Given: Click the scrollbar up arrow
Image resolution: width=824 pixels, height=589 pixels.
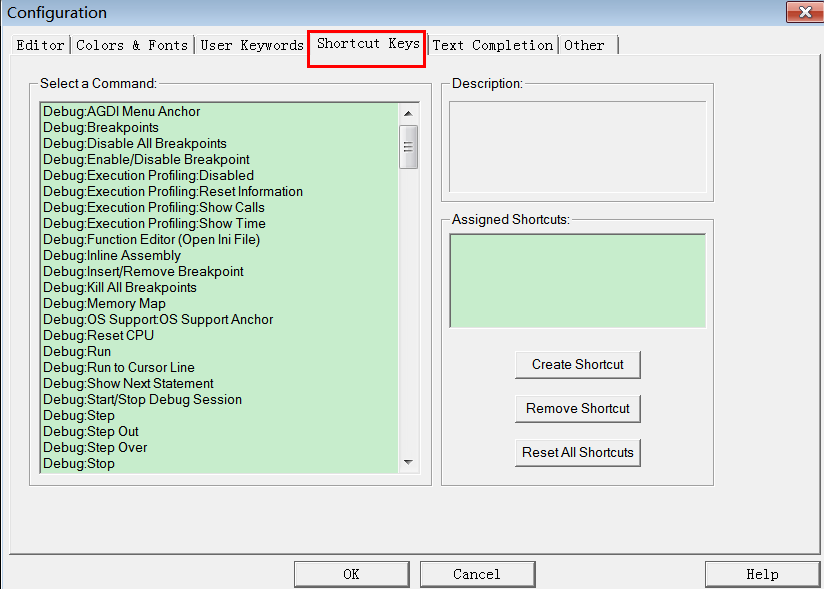Looking at the screenshot, I should pos(409,112).
